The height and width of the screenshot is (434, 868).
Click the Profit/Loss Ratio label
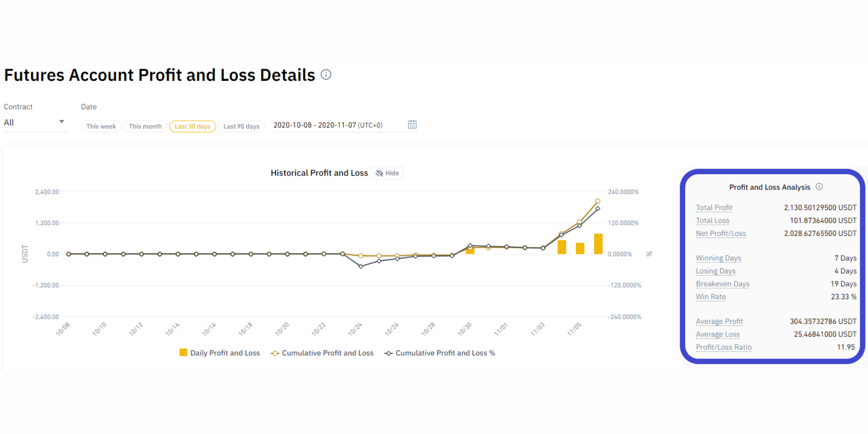(x=723, y=347)
